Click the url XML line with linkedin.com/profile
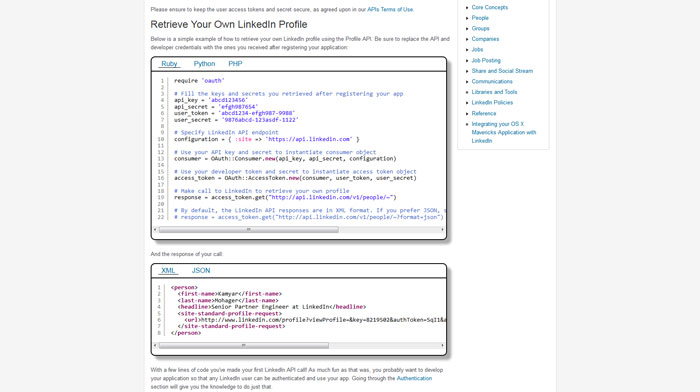The height and width of the screenshot is (392, 700). [315, 320]
